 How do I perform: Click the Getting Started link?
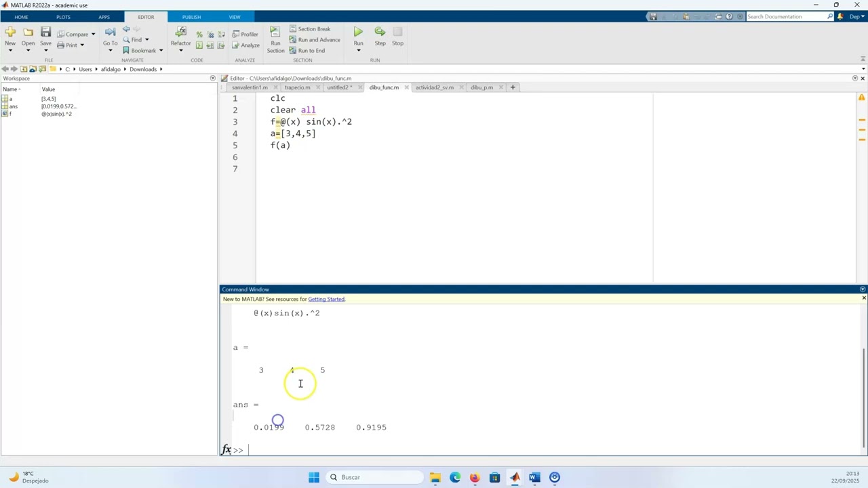click(x=326, y=299)
